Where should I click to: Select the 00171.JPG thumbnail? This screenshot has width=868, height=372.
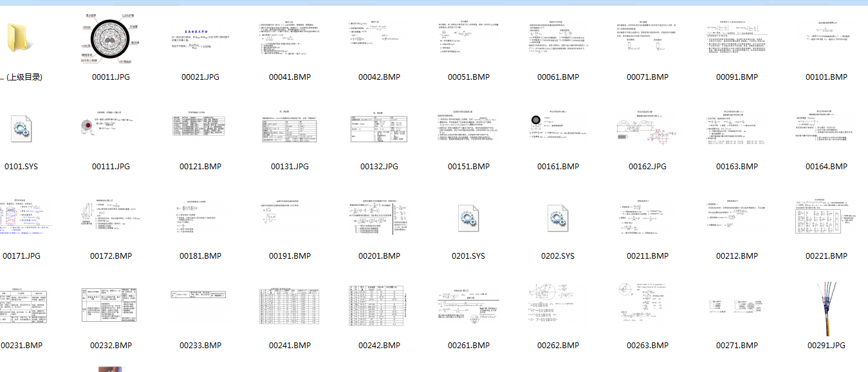click(x=21, y=218)
